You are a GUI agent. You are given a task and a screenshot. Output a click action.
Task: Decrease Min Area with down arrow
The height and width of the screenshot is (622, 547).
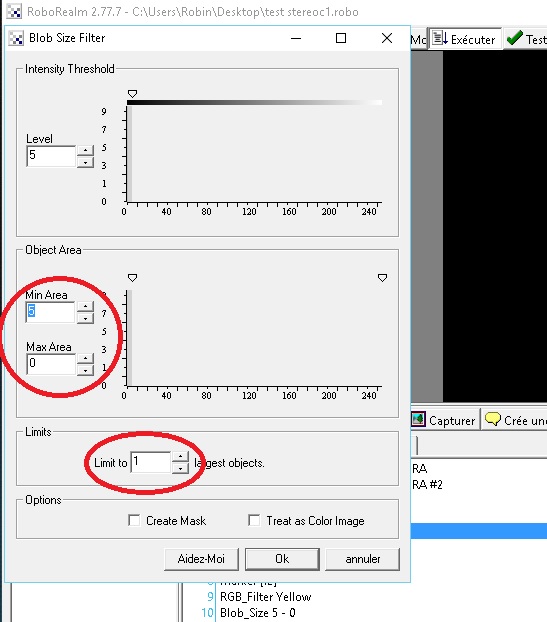(x=85, y=319)
